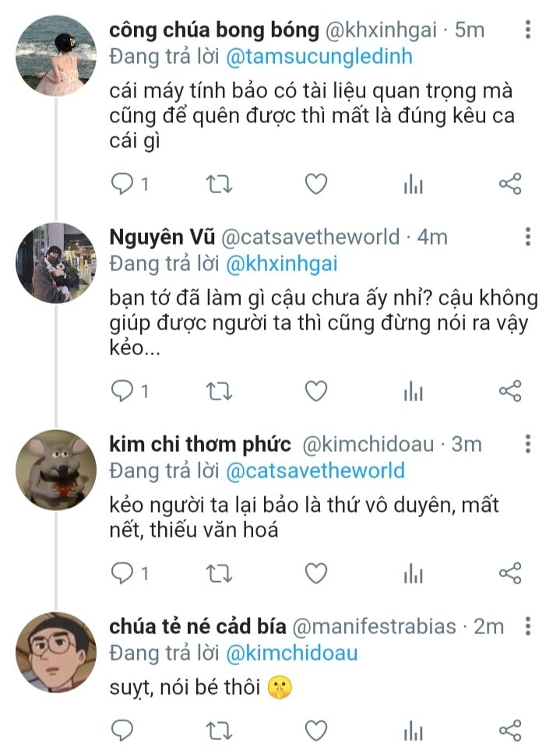Open more options for Nguyên Vũ's tweet
The width and height of the screenshot is (560, 754).
(x=528, y=236)
